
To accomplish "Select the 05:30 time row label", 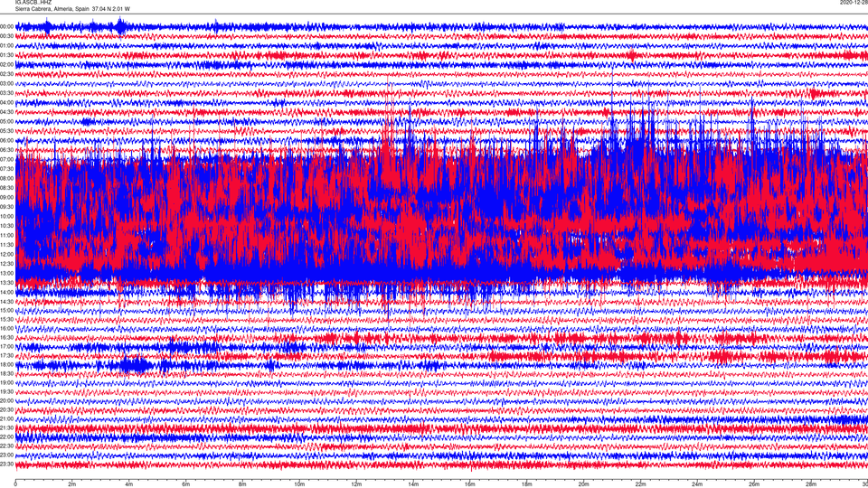I will [7, 130].
